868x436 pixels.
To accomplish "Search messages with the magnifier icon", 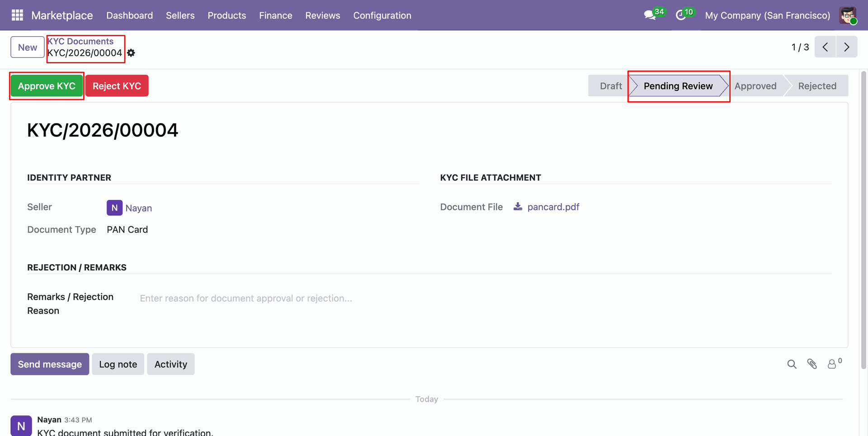I will click(792, 364).
